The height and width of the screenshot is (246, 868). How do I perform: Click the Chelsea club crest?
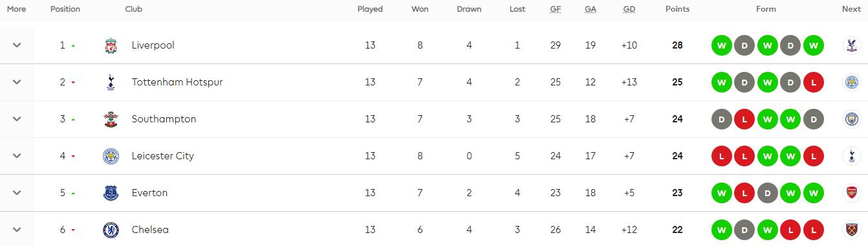(x=111, y=230)
